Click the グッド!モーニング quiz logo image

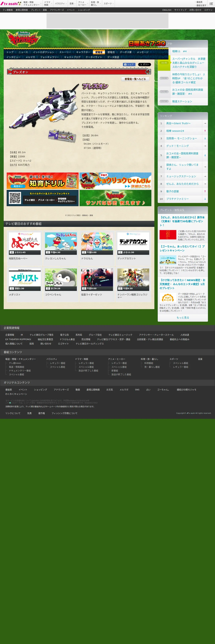coord(168,297)
